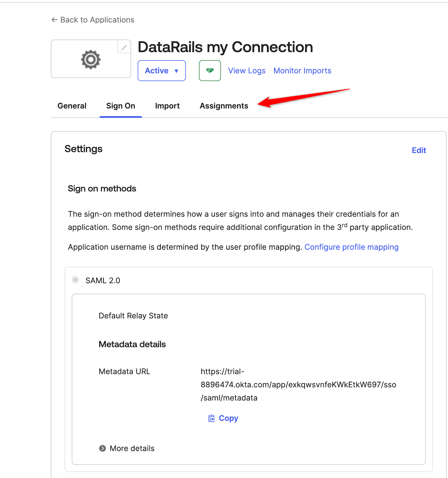
Task: Expand More details section
Action: tap(127, 448)
